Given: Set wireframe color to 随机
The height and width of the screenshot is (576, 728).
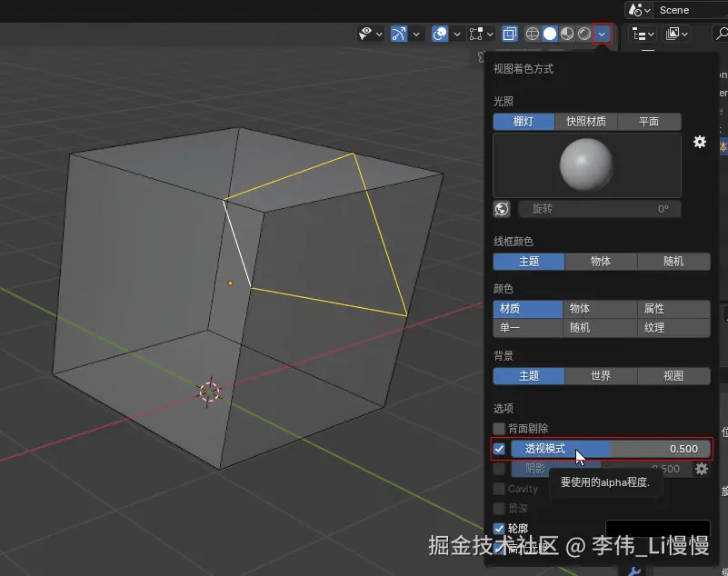Looking at the screenshot, I should [x=673, y=262].
